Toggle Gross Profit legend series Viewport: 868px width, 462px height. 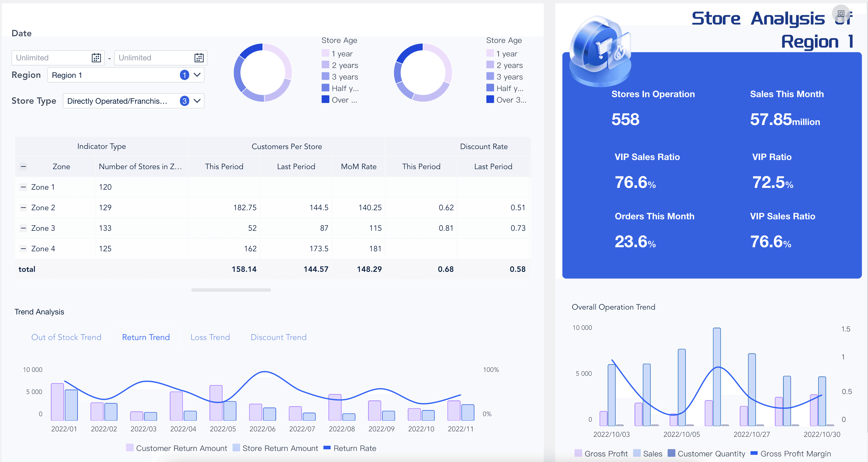click(601, 453)
